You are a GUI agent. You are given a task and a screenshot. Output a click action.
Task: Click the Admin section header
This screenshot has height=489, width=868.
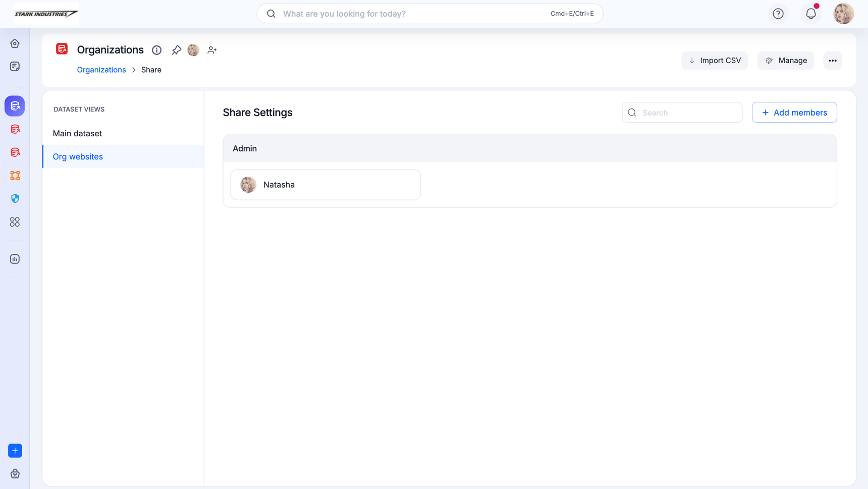pyautogui.click(x=530, y=148)
